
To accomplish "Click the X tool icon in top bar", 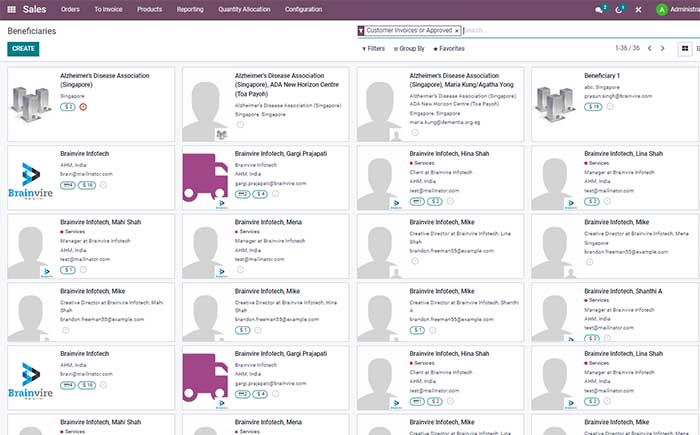I will pos(638,9).
